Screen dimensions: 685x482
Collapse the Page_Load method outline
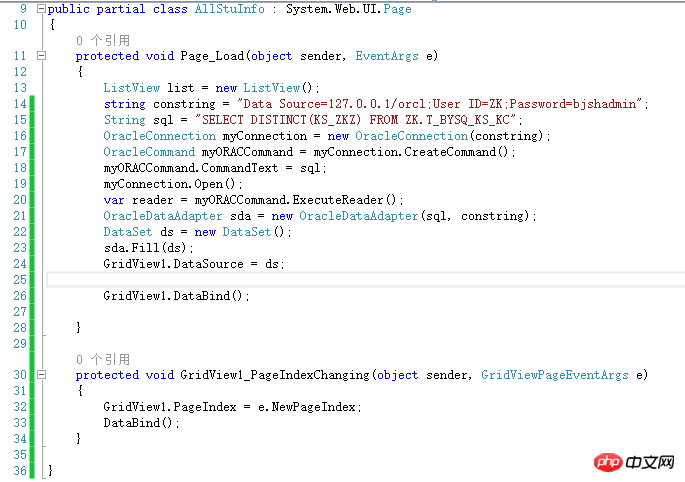(41, 55)
